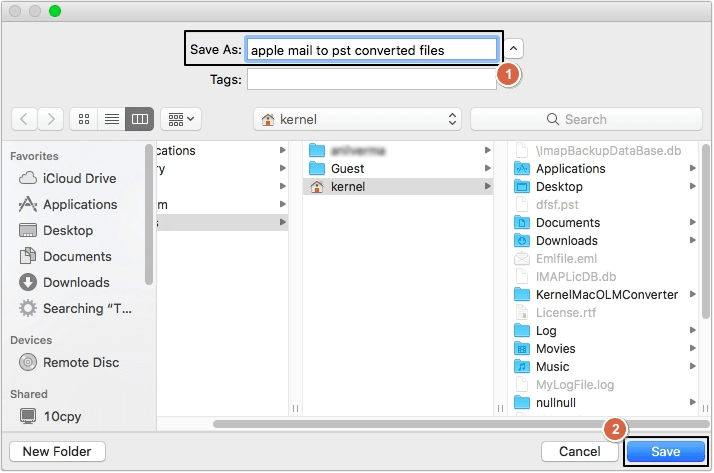Click the Search field

pos(586,119)
